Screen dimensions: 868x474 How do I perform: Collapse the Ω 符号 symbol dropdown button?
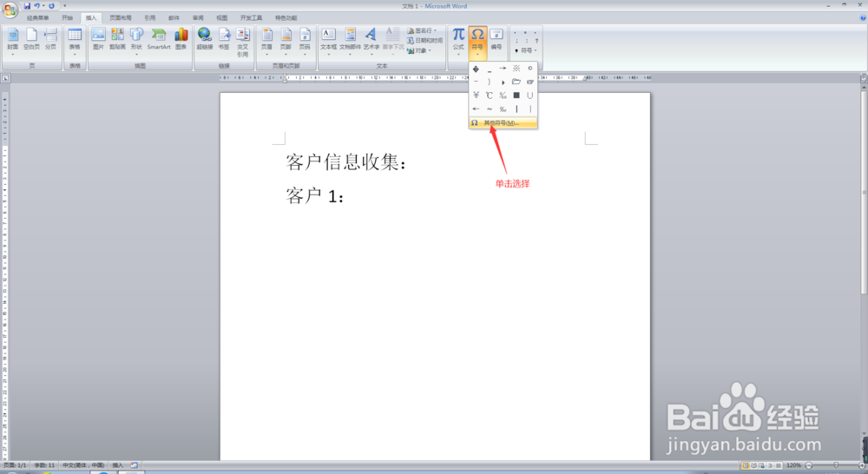[477, 42]
